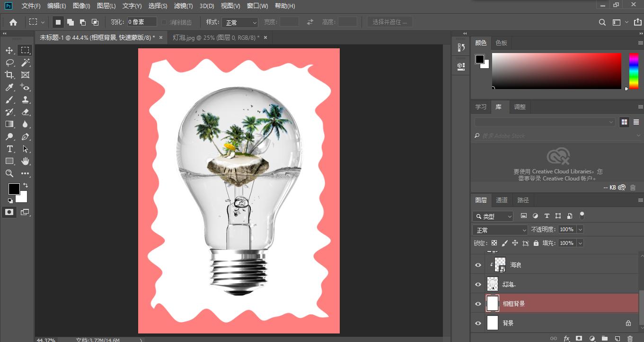
Task: Select the Zoom tool
Action: click(9, 173)
